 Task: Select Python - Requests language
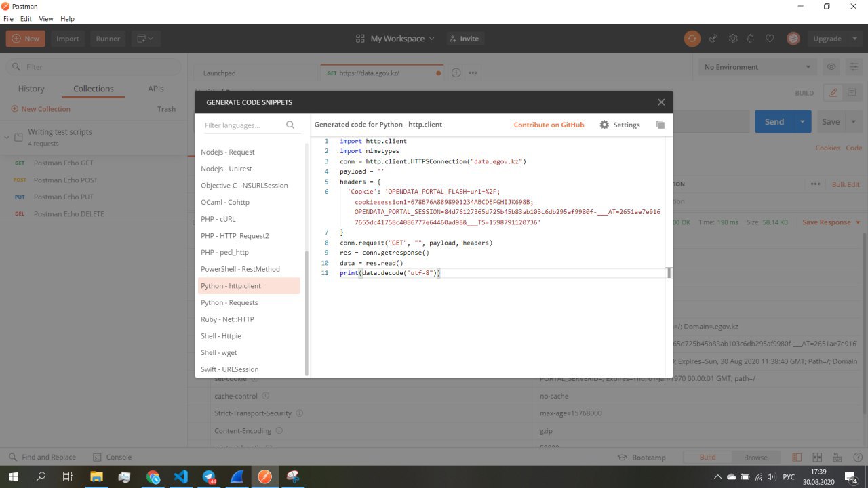click(x=249, y=302)
